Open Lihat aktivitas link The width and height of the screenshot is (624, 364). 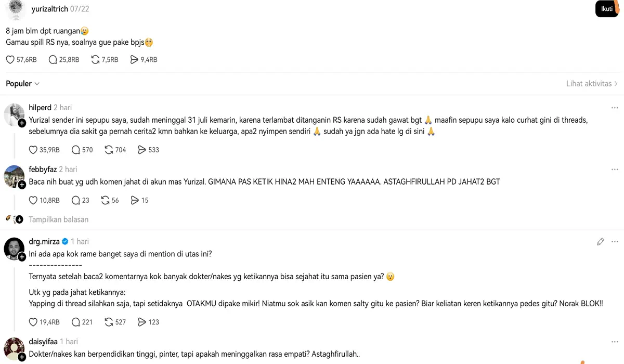pos(592,84)
